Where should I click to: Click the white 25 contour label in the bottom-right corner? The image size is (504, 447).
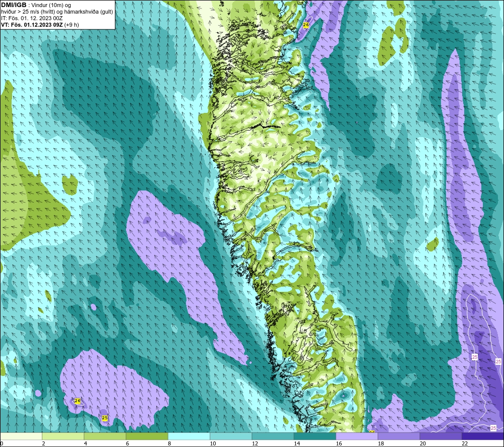(x=493, y=428)
